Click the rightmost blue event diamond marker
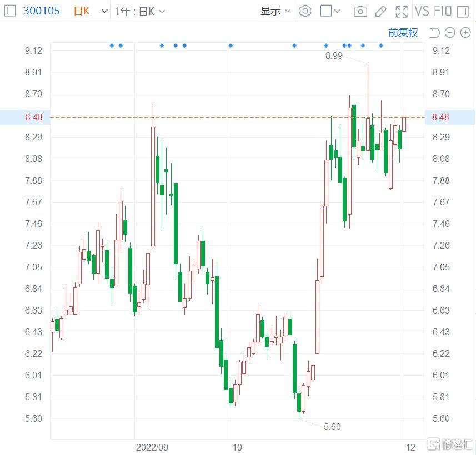The height and width of the screenshot is (455, 476). [x=381, y=46]
